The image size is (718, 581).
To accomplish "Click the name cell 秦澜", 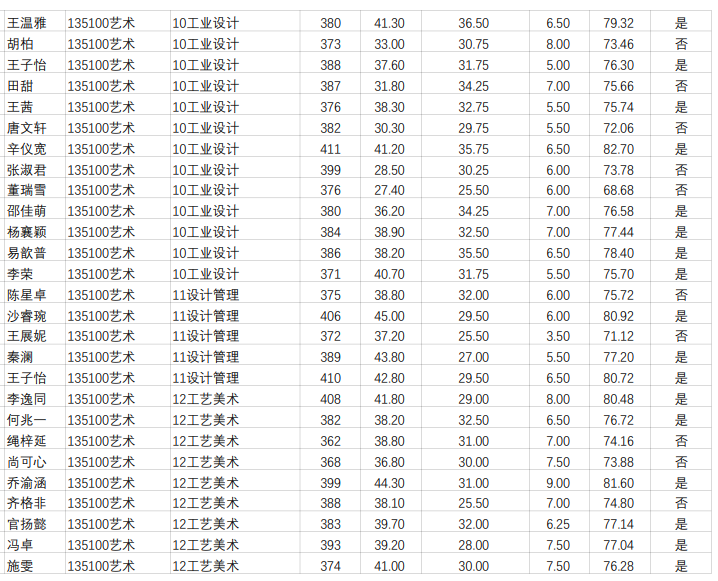I will 20,357.
